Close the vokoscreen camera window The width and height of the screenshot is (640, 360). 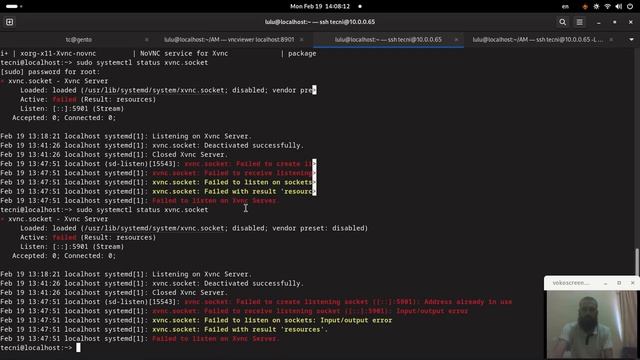(x=633, y=283)
